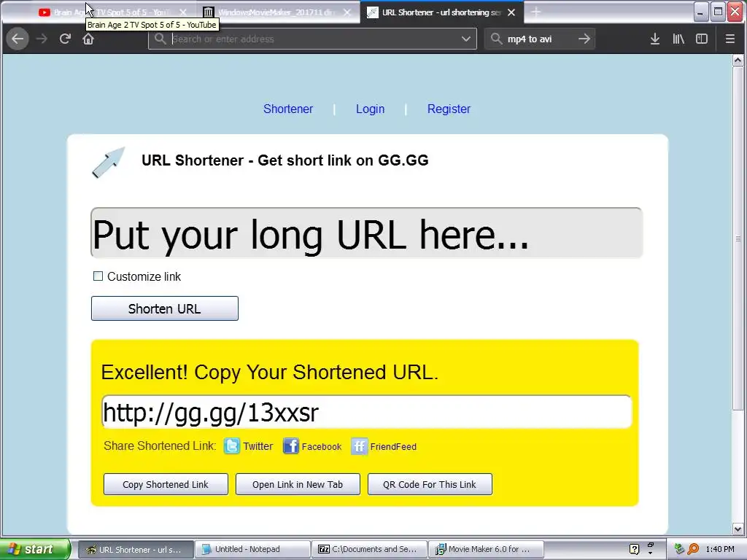Open a new tab with plus button
747x560 pixels.
[536, 12]
